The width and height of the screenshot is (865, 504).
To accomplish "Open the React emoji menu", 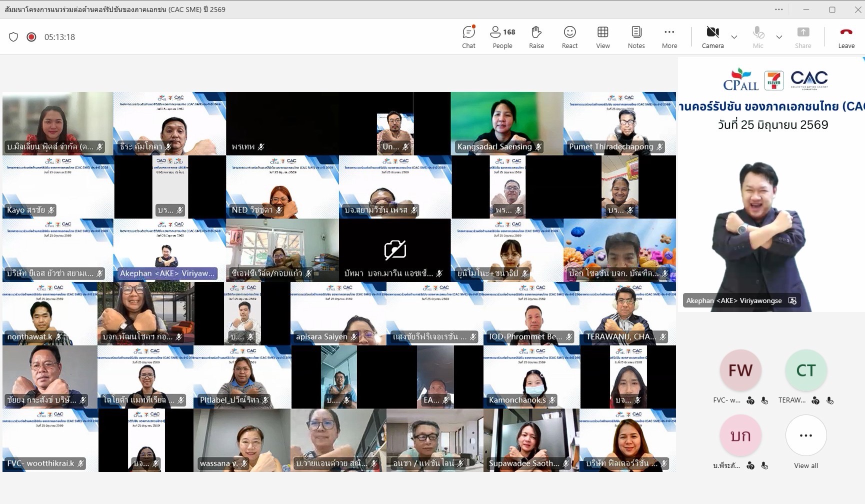I will (x=569, y=37).
